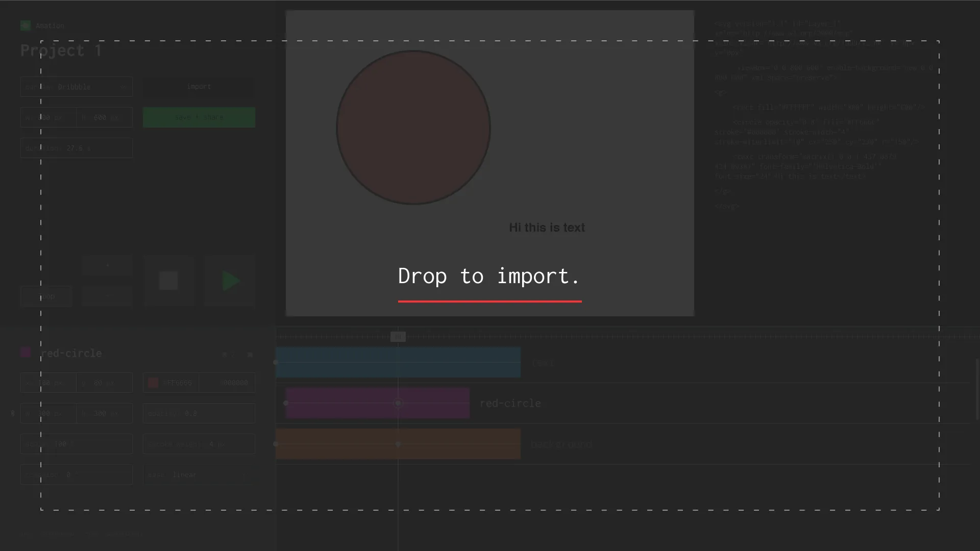Image resolution: width=980 pixels, height=551 pixels.
Task: Open the canvas Dribbble dropdown
Action: pos(76,86)
